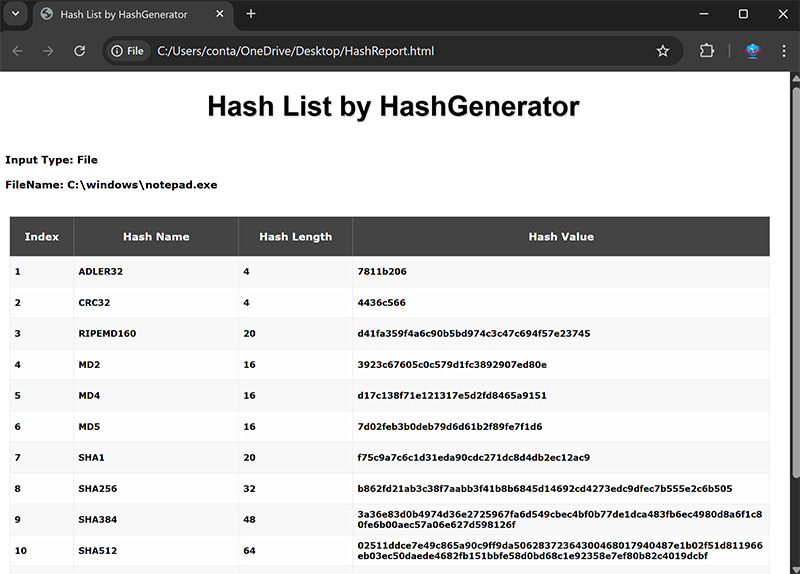
Task: Click the browser forward arrow
Action: 48,51
